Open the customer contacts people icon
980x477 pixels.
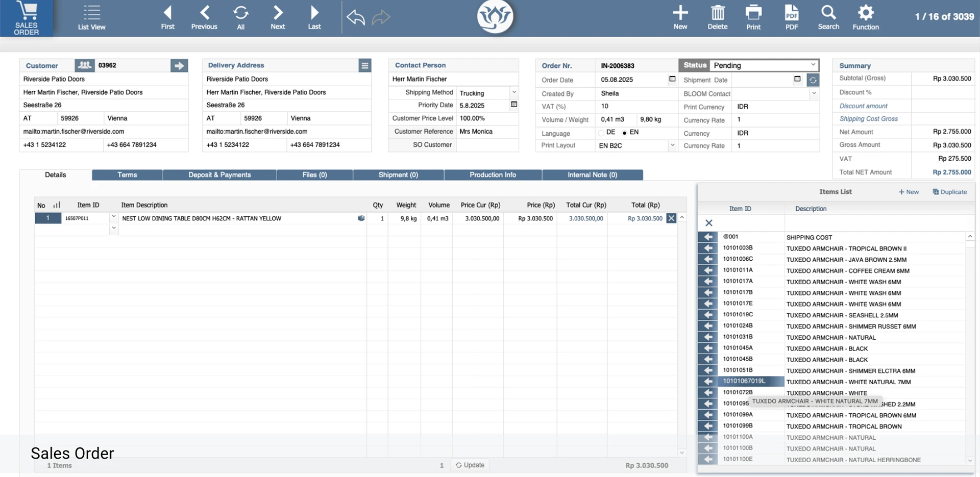pos(85,65)
